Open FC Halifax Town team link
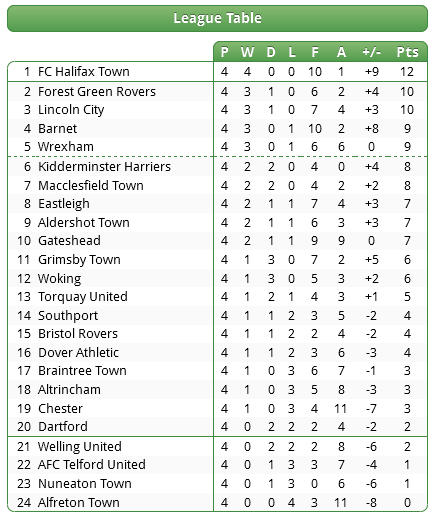The image size is (434, 523). tap(84, 71)
